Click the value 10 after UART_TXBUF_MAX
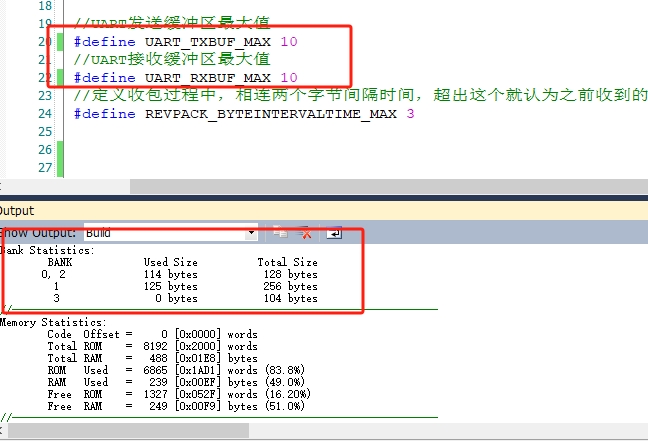 coord(289,42)
